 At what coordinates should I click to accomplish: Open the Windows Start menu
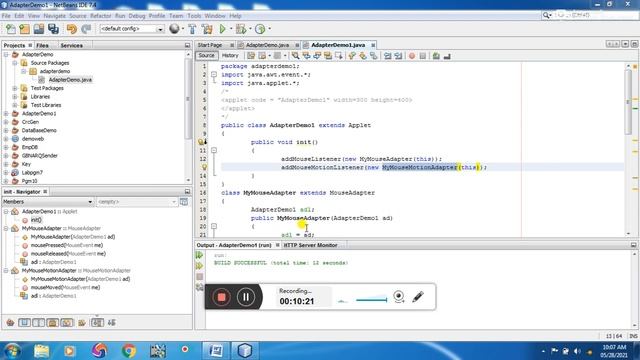pyautogui.click(x=12, y=351)
